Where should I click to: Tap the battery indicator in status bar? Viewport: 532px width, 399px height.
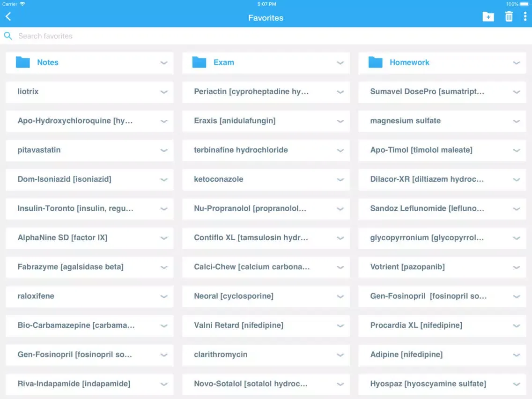[524, 4]
